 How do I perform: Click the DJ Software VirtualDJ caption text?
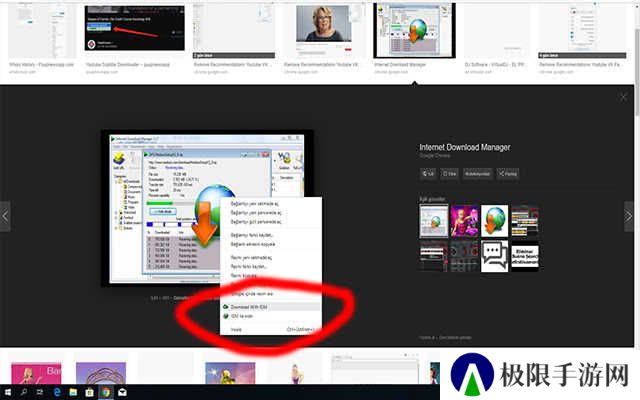494,64
